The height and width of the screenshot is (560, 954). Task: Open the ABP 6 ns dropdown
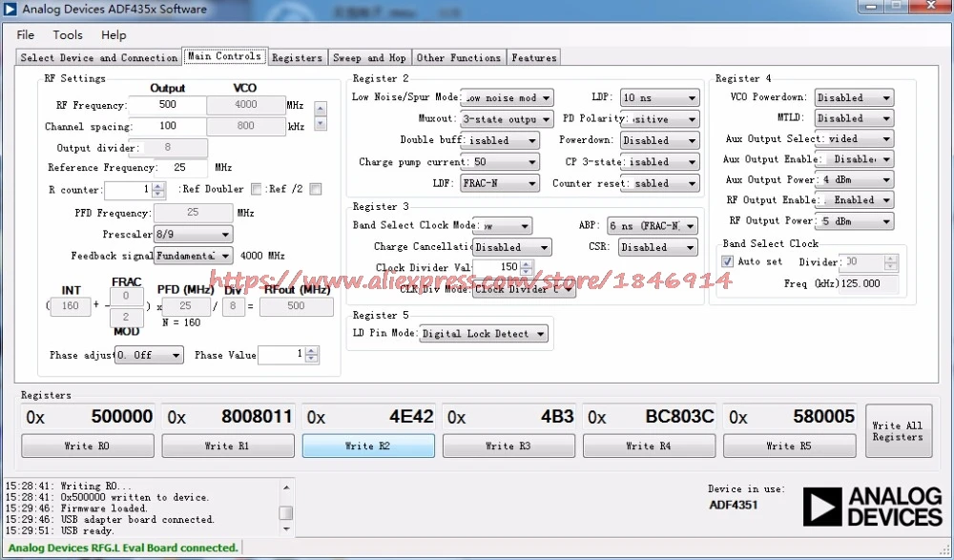tap(653, 226)
